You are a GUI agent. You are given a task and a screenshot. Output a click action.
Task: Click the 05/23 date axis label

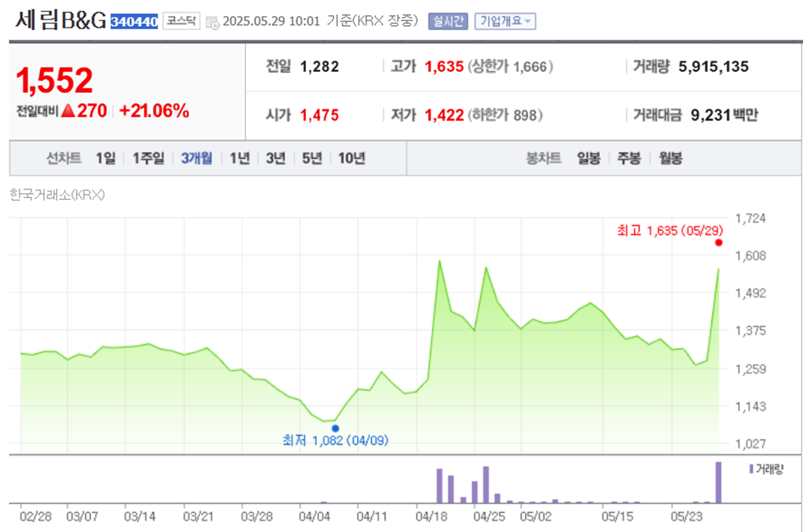point(686,516)
